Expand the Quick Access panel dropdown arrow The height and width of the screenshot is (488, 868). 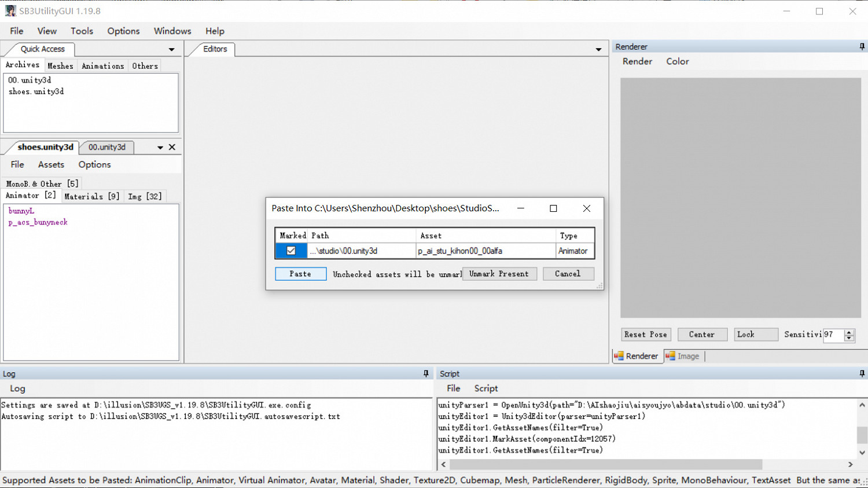(x=171, y=50)
